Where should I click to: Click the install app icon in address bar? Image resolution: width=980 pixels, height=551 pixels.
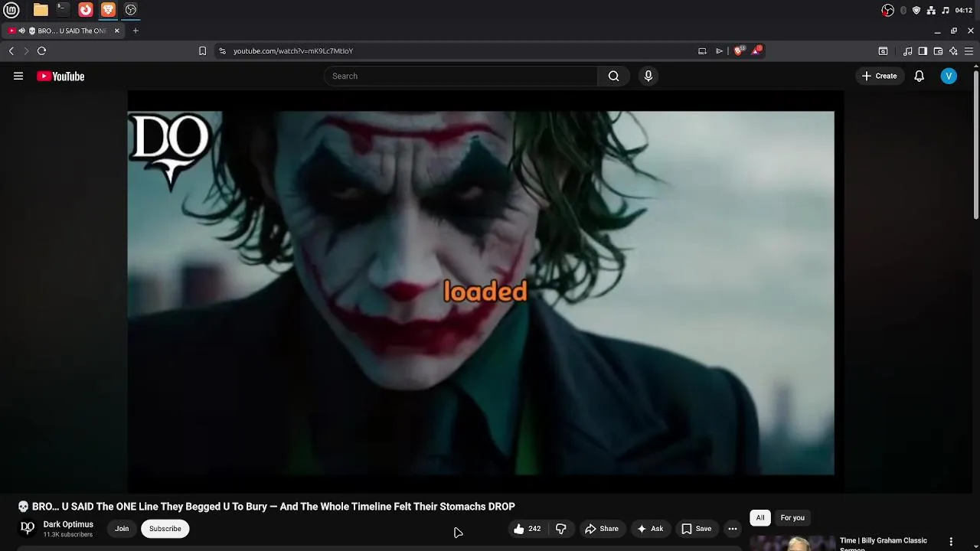coord(702,51)
